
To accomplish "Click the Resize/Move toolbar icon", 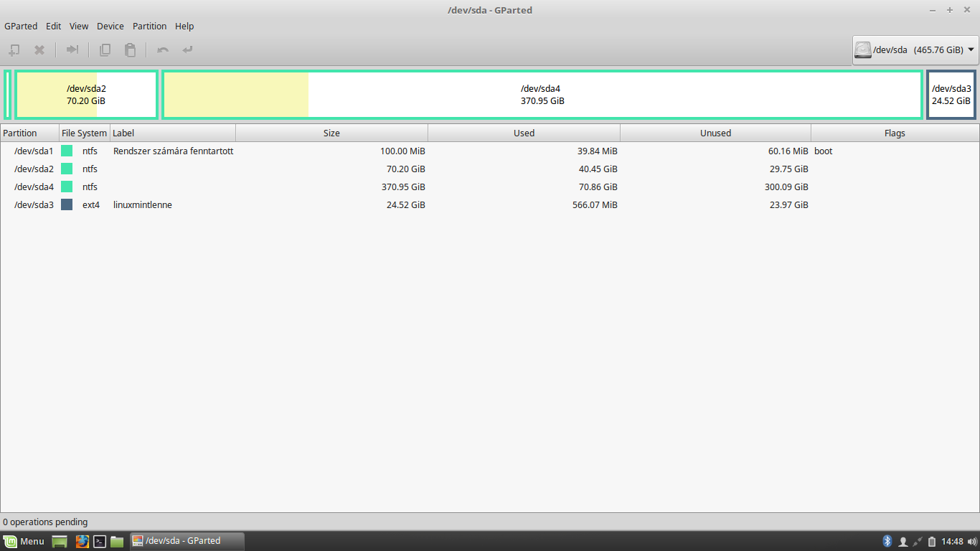I will click(x=72, y=50).
